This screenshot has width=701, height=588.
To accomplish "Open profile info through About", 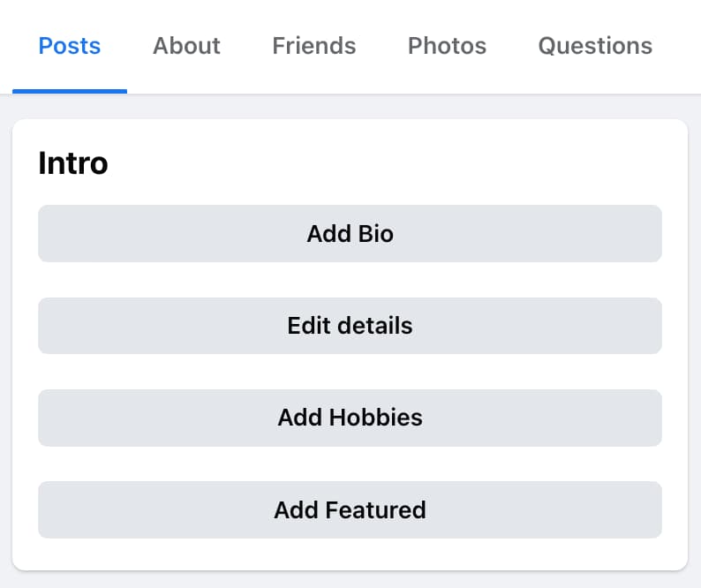I will [186, 46].
